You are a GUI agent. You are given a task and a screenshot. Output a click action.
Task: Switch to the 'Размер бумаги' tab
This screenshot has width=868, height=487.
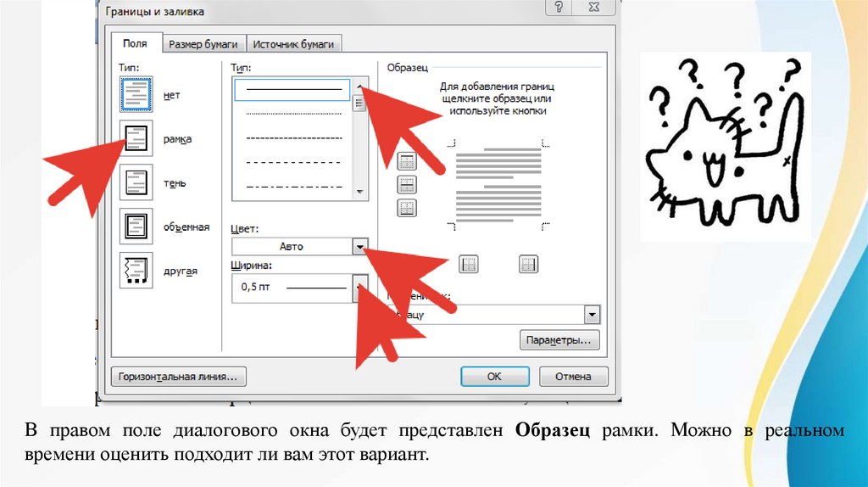(203, 44)
